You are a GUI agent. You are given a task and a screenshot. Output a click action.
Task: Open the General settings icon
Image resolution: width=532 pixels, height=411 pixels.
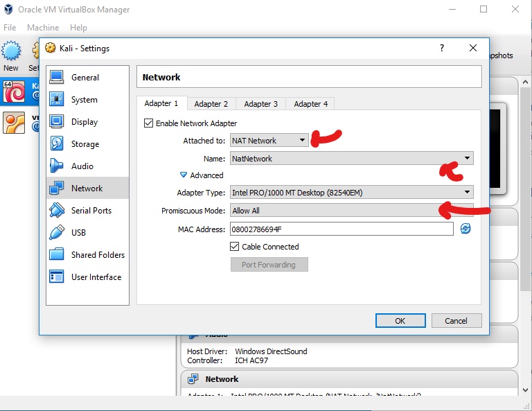(56, 77)
